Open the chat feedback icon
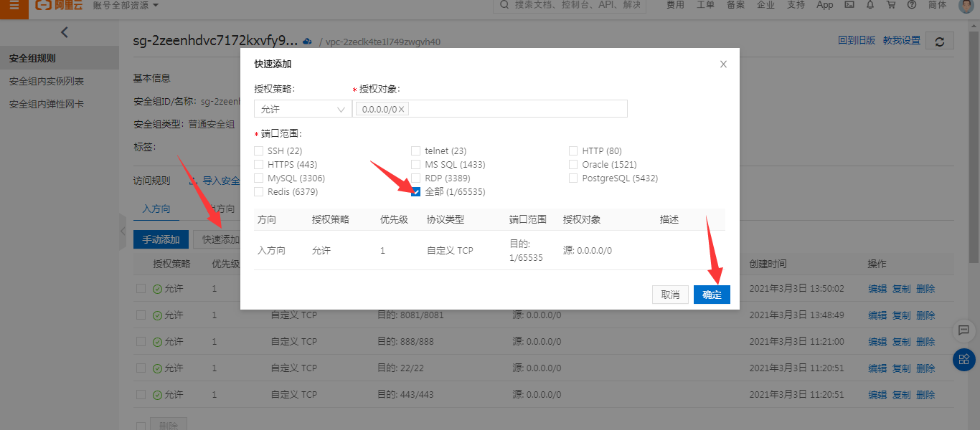This screenshot has height=430, width=980. pos(963,330)
